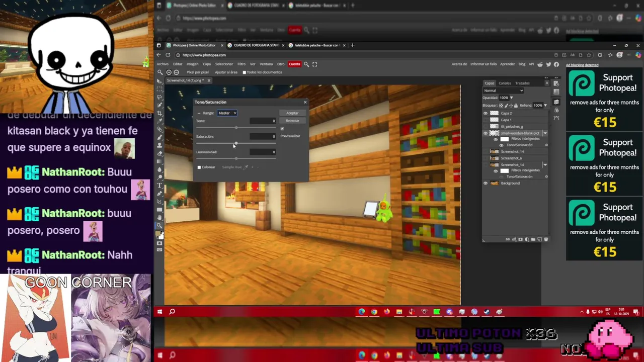Toggle the Colorear checkbox
The width and height of the screenshot is (644, 362).
click(x=199, y=167)
